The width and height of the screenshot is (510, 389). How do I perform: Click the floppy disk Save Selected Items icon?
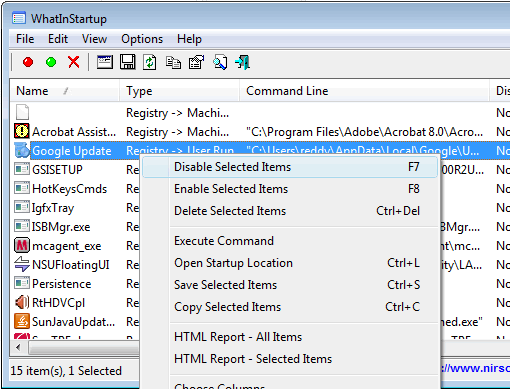click(128, 62)
